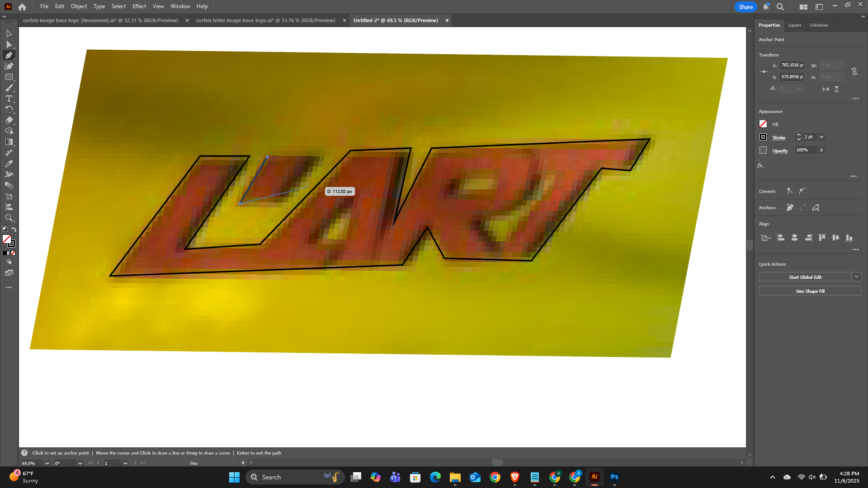Select the Eyedropper tool
The width and height of the screenshot is (868, 488).
(9, 164)
